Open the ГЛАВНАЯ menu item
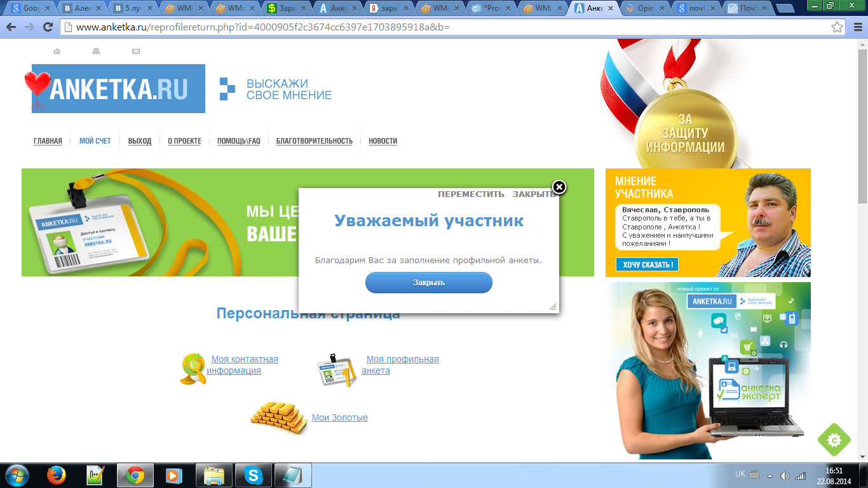 click(x=48, y=141)
